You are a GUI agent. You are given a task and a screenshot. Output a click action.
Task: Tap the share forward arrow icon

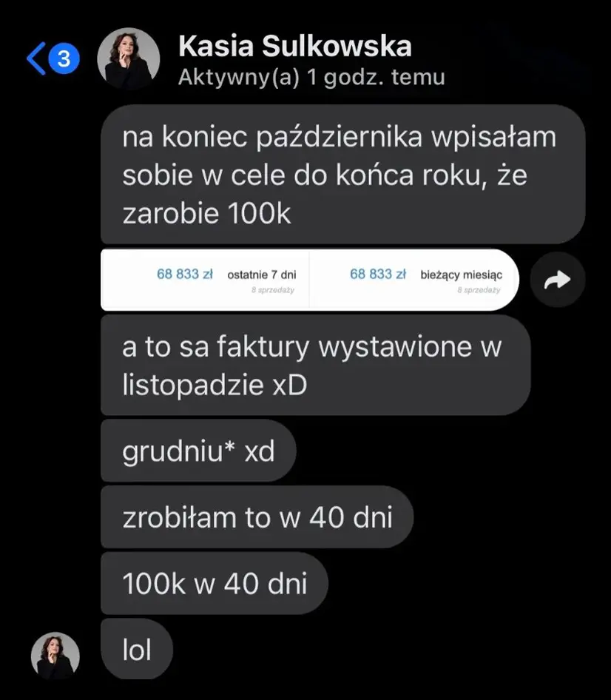point(558,280)
